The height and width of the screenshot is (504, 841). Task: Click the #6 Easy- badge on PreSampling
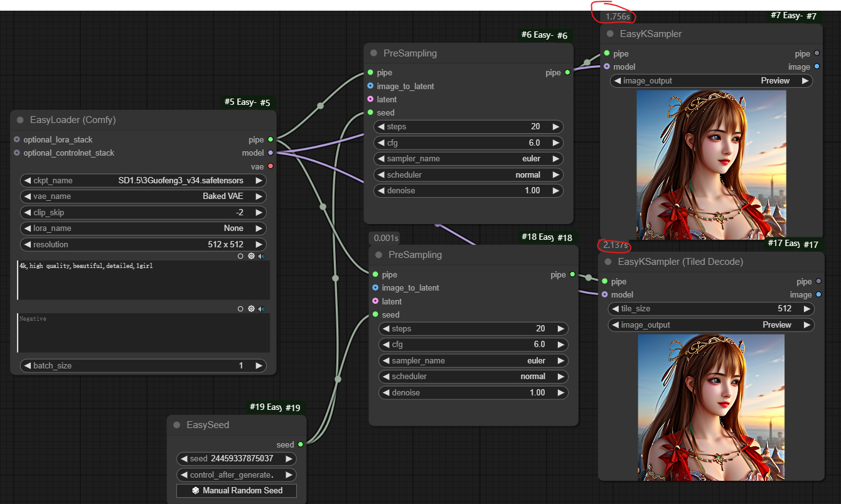point(536,35)
